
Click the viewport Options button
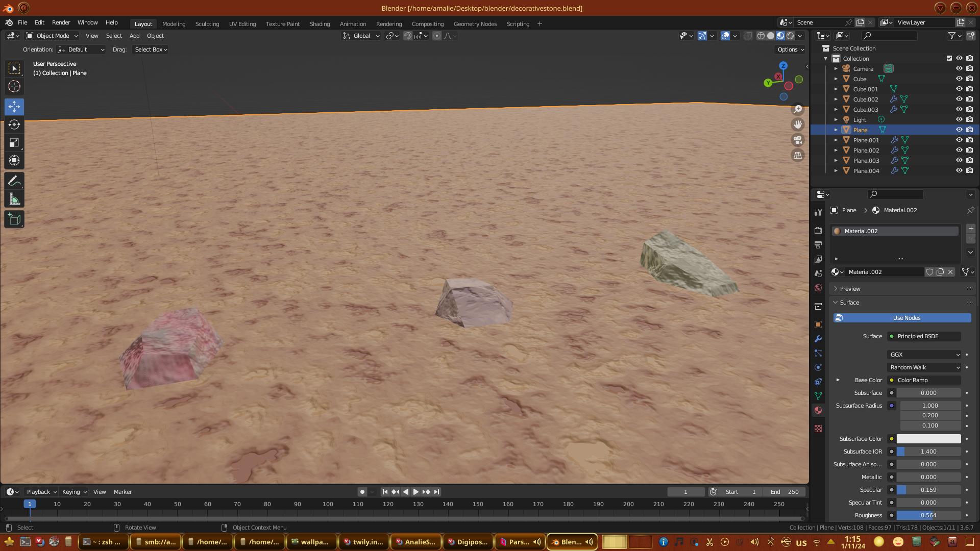(x=790, y=49)
